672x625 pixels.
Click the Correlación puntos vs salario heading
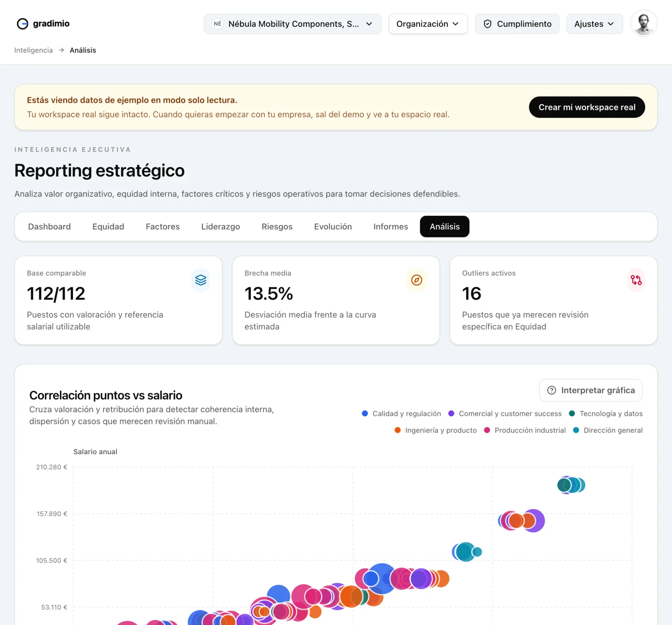point(106,395)
